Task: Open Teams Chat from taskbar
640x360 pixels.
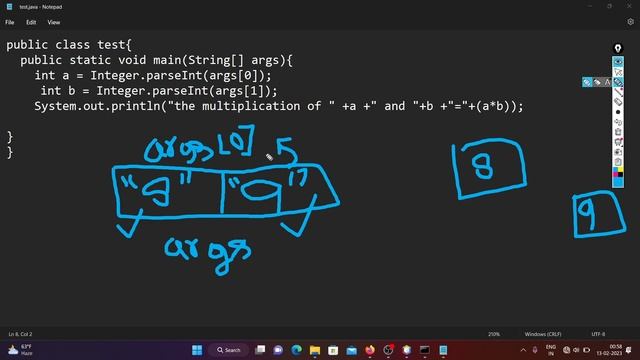Action: tap(278, 350)
